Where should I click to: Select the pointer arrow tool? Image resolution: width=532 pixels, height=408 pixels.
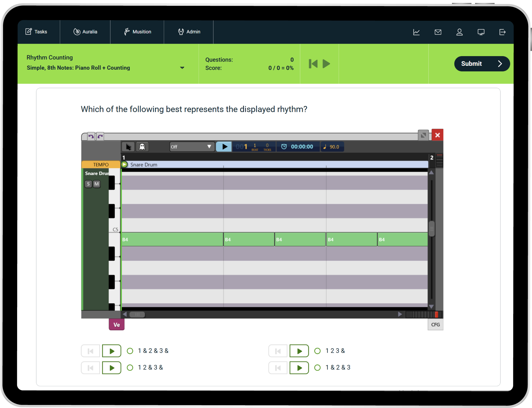click(128, 147)
